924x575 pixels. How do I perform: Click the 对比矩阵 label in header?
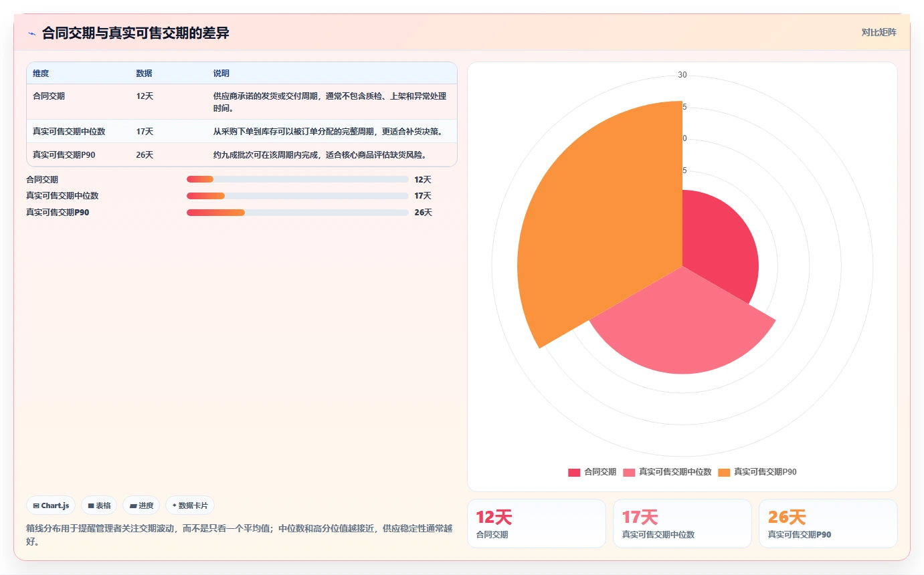pos(879,32)
